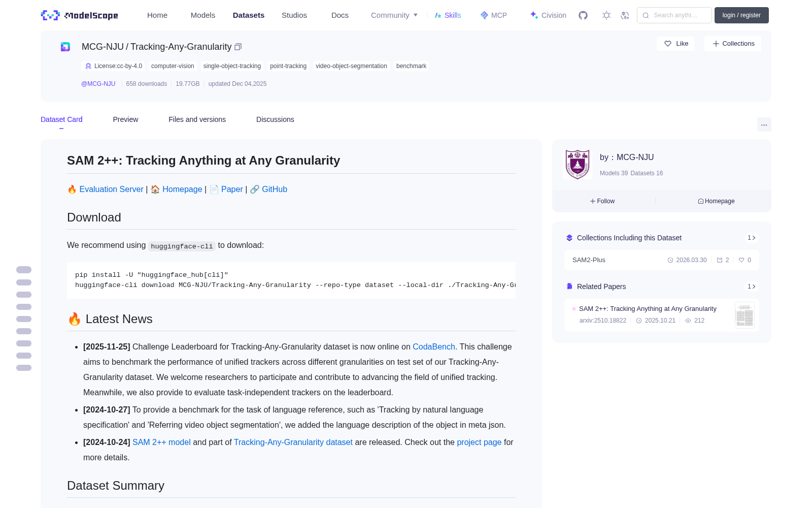Open the three-dots more menu

pyautogui.click(x=764, y=124)
